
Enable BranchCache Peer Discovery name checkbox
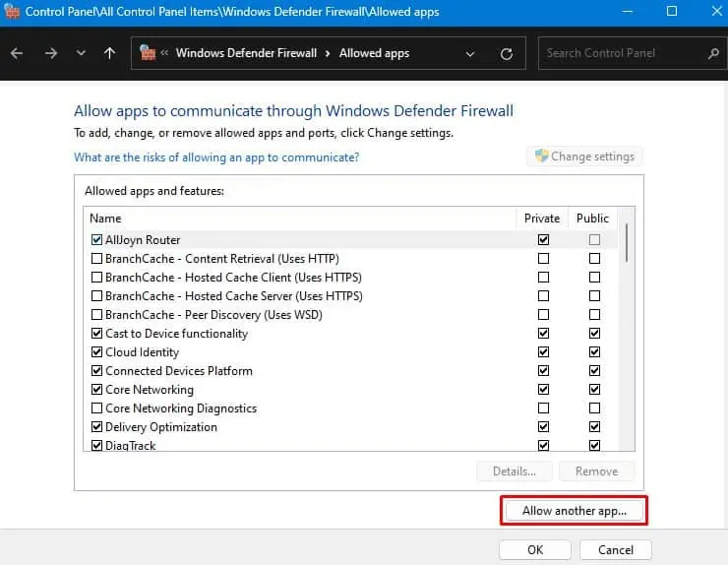click(96, 315)
